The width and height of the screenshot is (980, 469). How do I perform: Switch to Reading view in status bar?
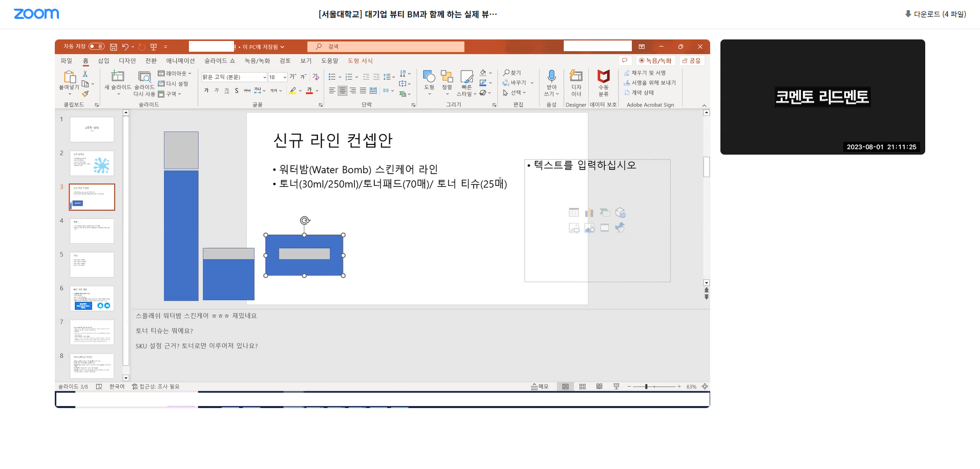(x=599, y=387)
